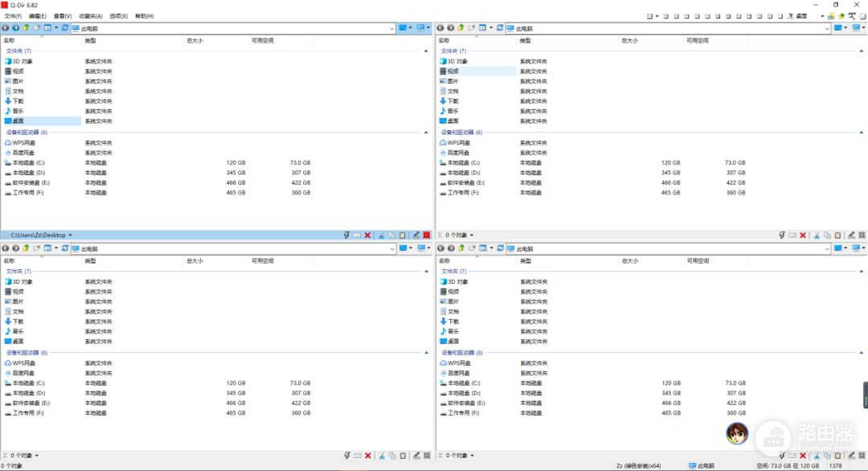This screenshot has width=868, height=471.
Task: Click the cut scissors icon in top-right pane status bar
Action: (x=817, y=235)
